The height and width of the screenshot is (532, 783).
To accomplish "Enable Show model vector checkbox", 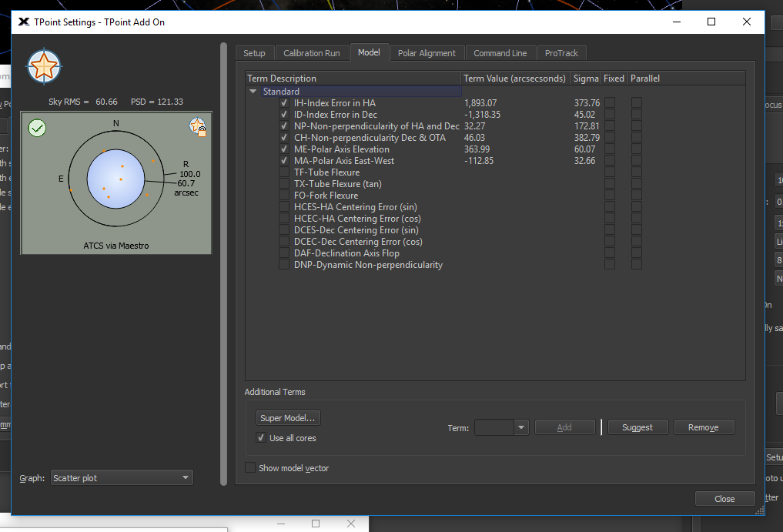I will coord(250,467).
